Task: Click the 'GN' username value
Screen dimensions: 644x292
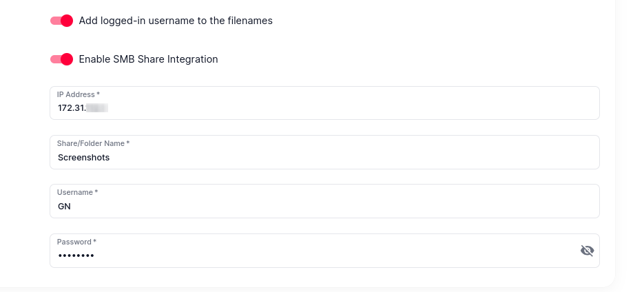Action: coord(64,207)
